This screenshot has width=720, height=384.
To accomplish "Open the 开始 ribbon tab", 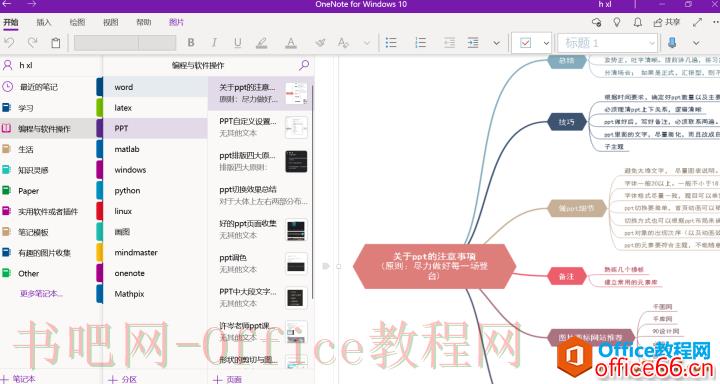I will tap(11, 22).
